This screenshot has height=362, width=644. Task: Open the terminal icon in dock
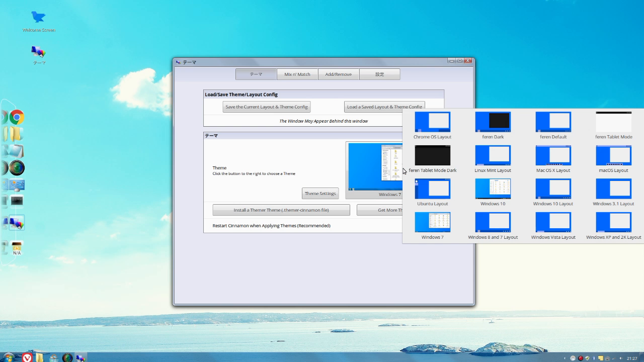pos(17,201)
